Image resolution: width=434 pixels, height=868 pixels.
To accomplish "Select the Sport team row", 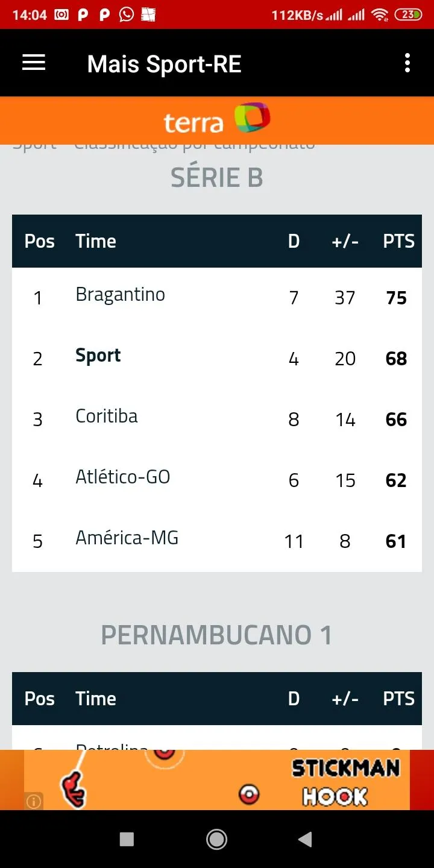I will click(x=217, y=359).
